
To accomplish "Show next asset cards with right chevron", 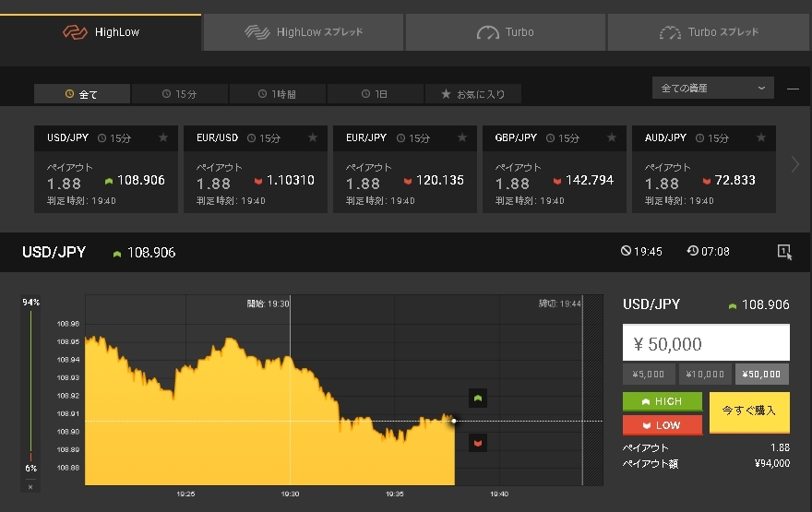I will point(794,164).
